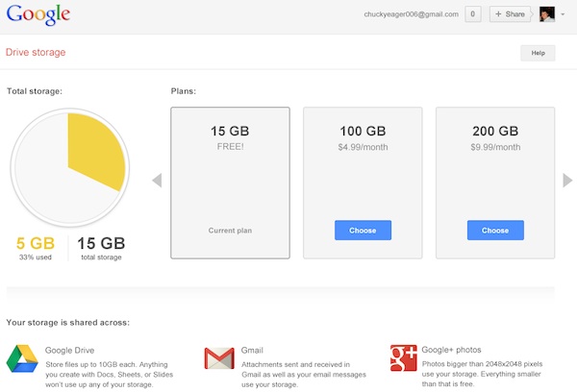Click the 15 GB total storage value
Image resolution: width=577 pixels, height=392 pixels.
(x=101, y=243)
